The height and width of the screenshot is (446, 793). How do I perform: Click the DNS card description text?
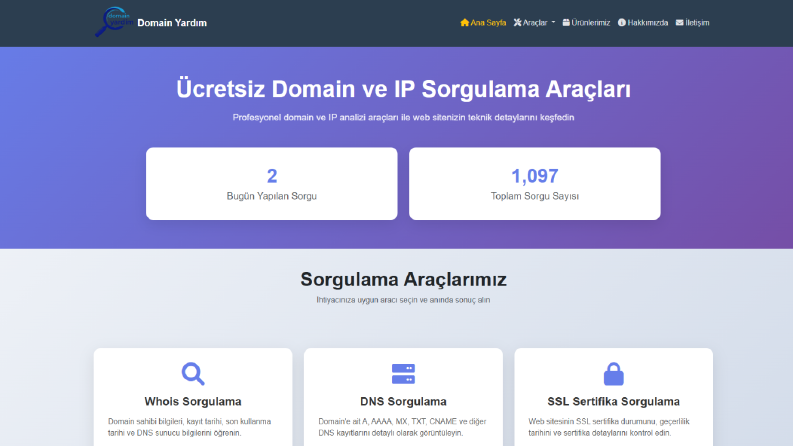point(402,427)
